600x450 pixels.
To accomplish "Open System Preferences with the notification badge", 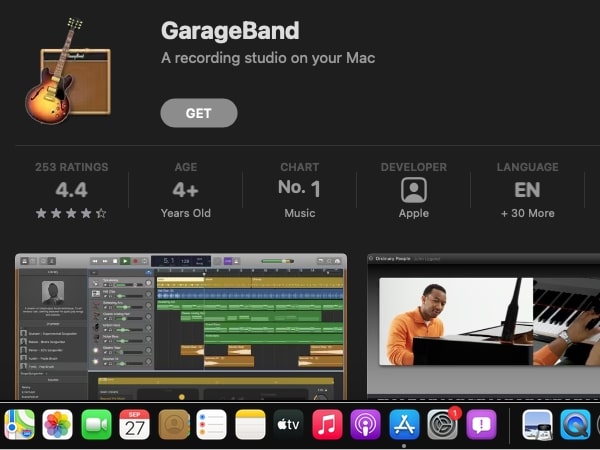I will click(443, 425).
